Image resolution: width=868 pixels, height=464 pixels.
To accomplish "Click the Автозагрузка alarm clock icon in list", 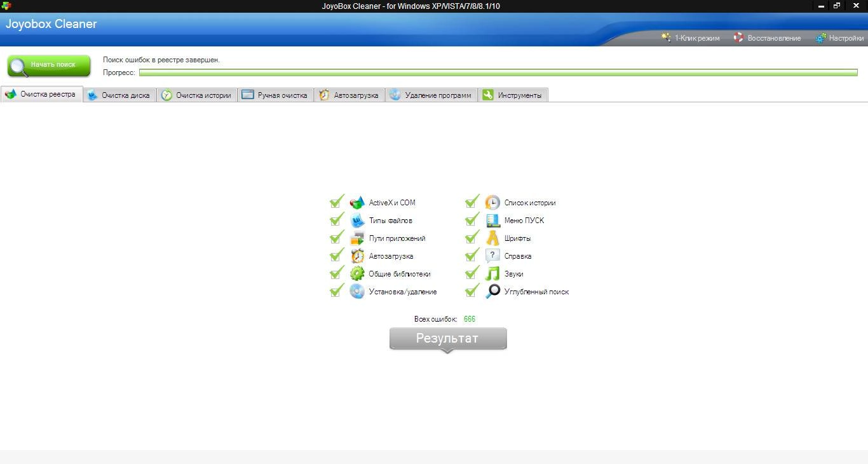I will pos(357,256).
